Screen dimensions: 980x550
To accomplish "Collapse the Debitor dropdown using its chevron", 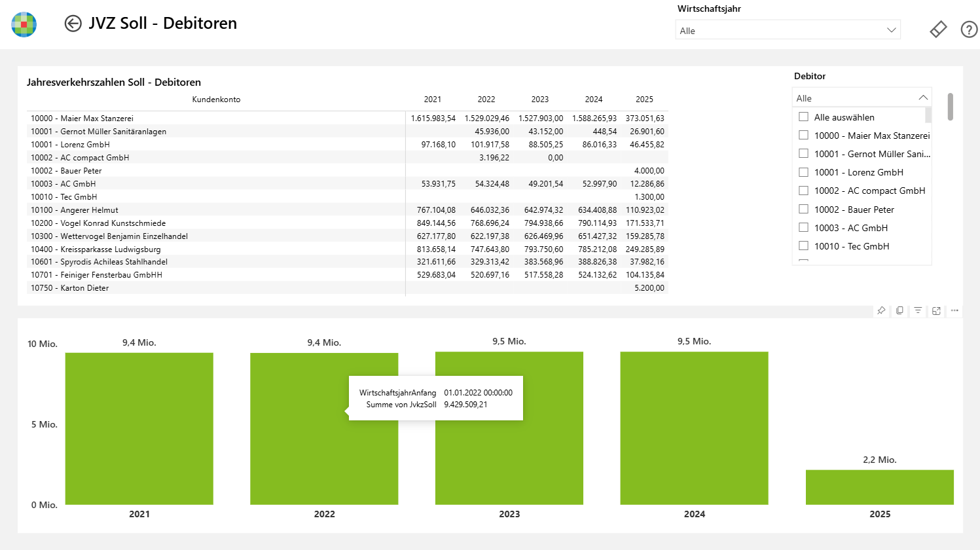I will (x=923, y=98).
